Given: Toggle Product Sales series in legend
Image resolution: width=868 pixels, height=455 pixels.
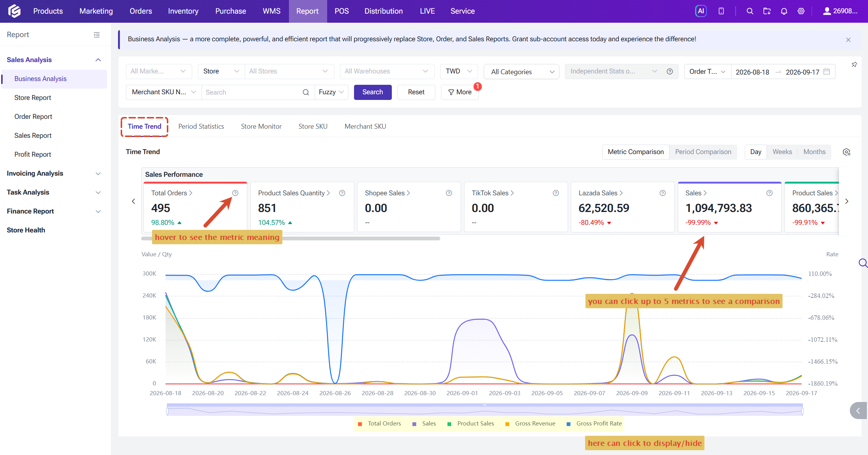Looking at the screenshot, I should 471,424.
